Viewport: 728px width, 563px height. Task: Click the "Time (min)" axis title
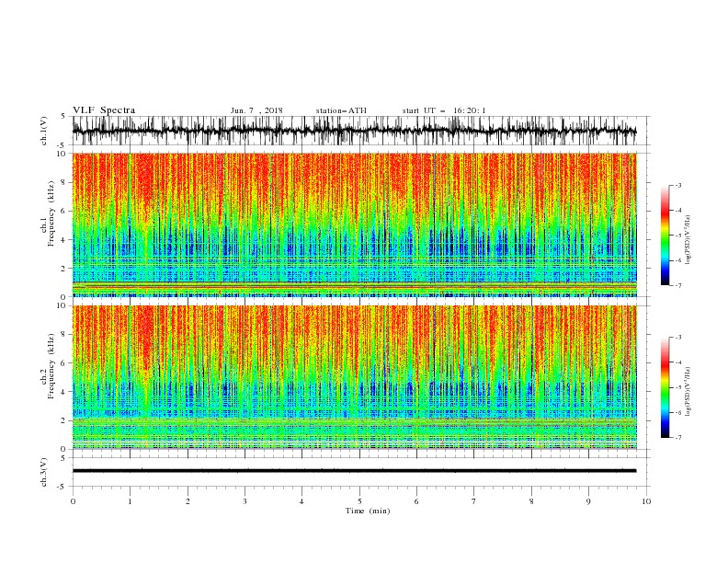coord(368,511)
